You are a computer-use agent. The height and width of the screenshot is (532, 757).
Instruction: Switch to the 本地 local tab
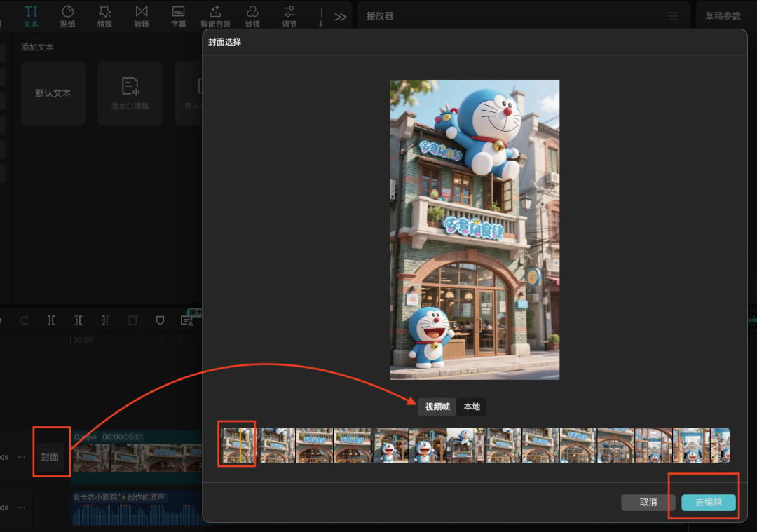coord(472,407)
